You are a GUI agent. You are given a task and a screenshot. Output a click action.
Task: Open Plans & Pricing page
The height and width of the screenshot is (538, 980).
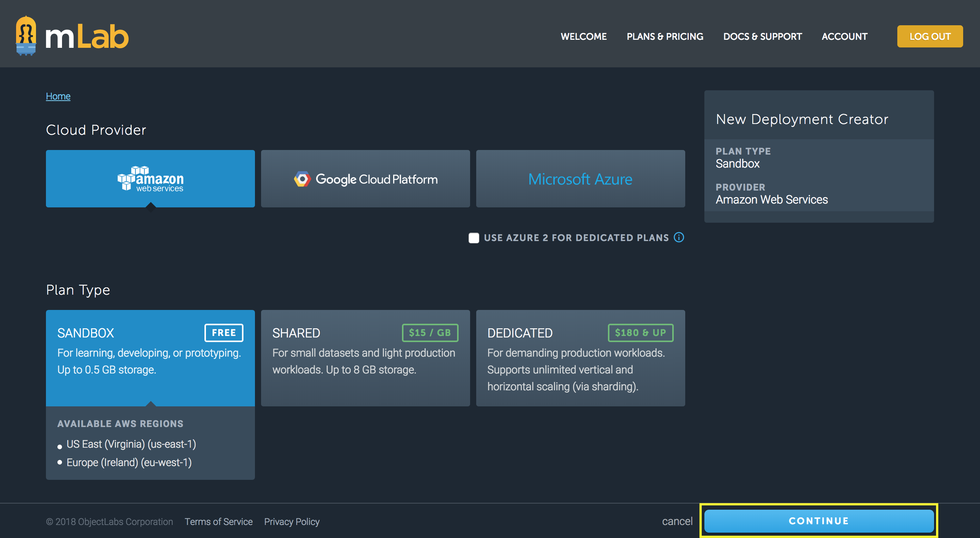coord(665,36)
